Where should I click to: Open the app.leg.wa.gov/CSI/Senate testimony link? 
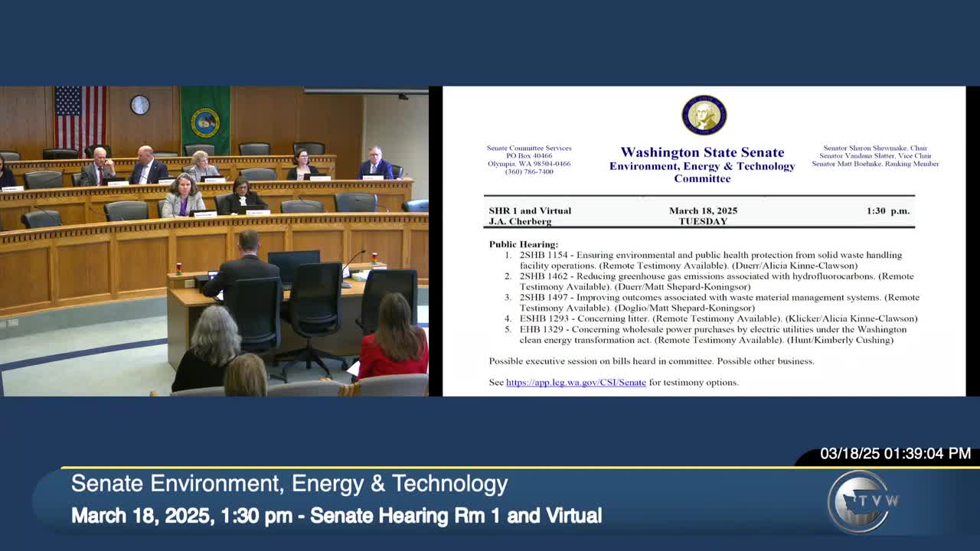click(576, 383)
